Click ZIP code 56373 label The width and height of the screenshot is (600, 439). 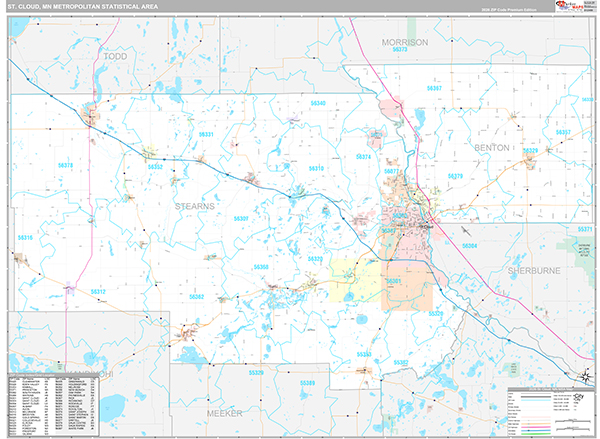coord(401,49)
